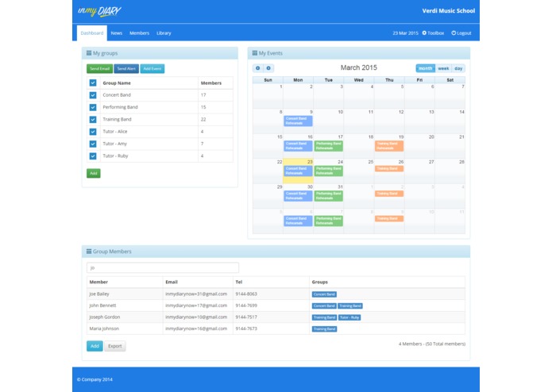
Task: Click the My groups panel grid icon
Action: click(89, 53)
